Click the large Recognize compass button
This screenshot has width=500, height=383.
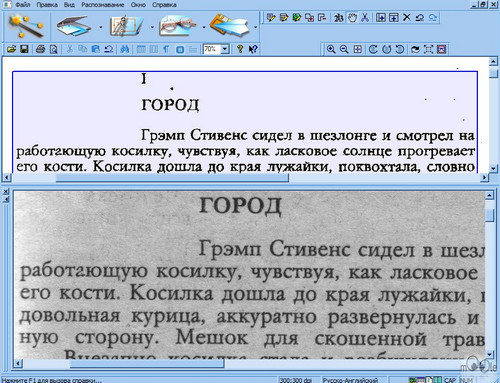126,26
